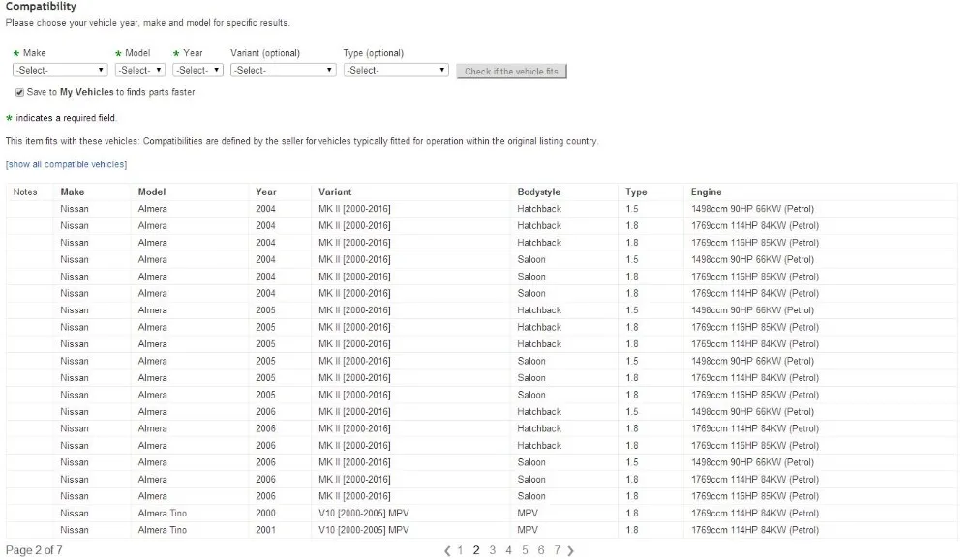The width and height of the screenshot is (968, 560).
Task: Go to page 5
Action: (525, 550)
